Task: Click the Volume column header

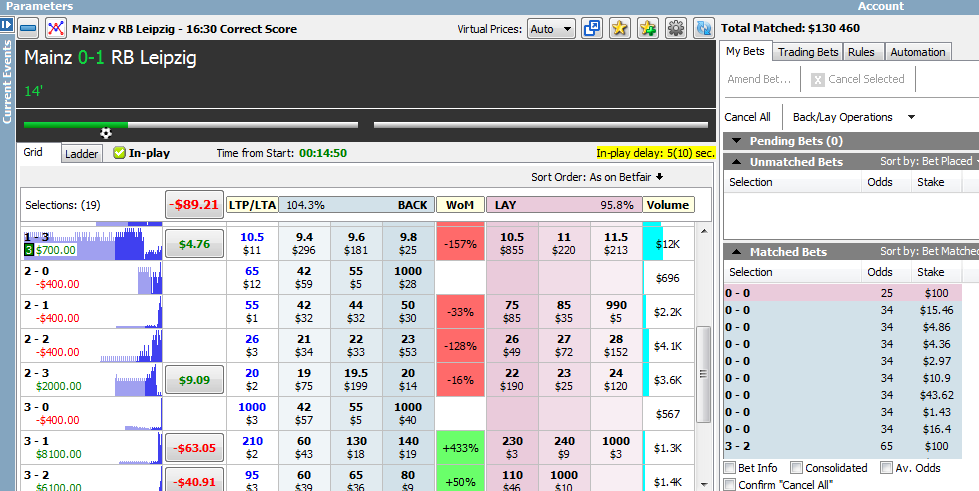Action: pyautogui.click(x=668, y=204)
